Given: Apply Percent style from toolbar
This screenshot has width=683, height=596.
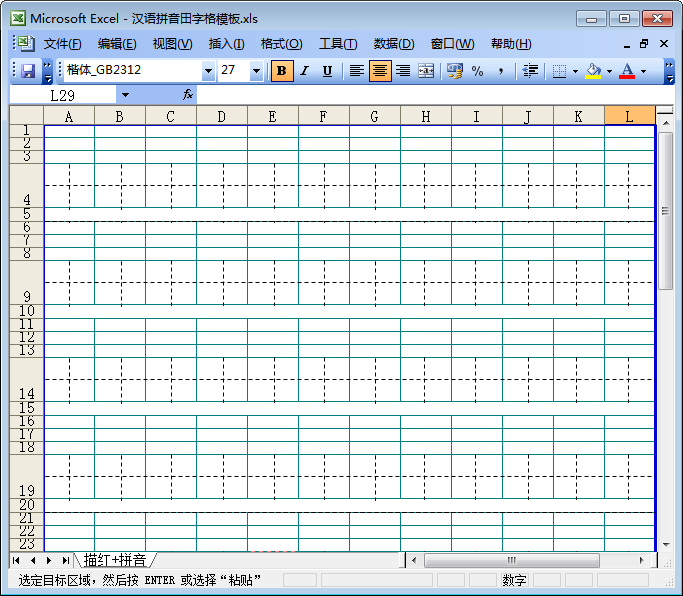Looking at the screenshot, I should 477,71.
